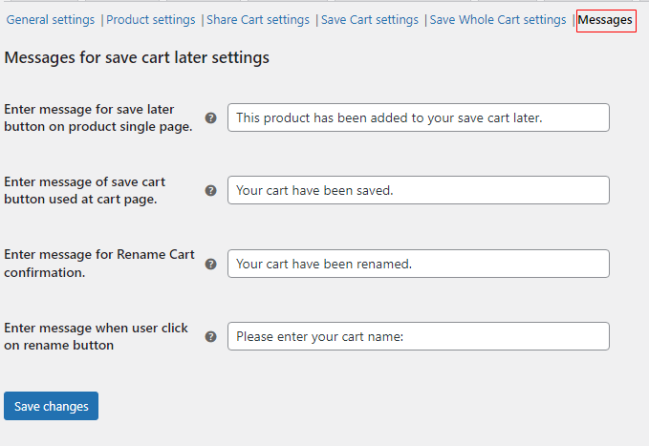
Task: Click help icon for Rename Cart confirmation
Action: (211, 264)
